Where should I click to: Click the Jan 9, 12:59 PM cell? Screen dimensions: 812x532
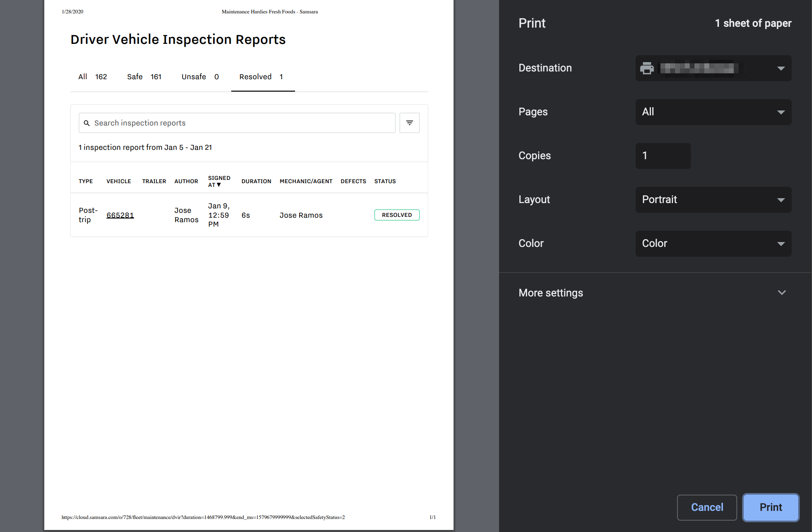point(219,215)
